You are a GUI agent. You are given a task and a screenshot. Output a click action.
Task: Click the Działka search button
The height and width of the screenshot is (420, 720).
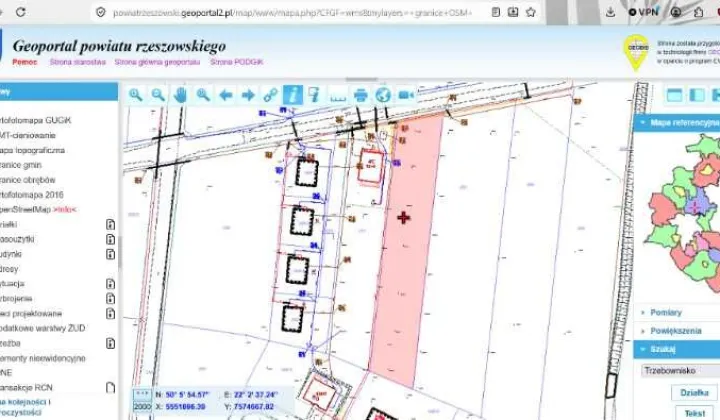pyautogui.click(x=694, y=393)
